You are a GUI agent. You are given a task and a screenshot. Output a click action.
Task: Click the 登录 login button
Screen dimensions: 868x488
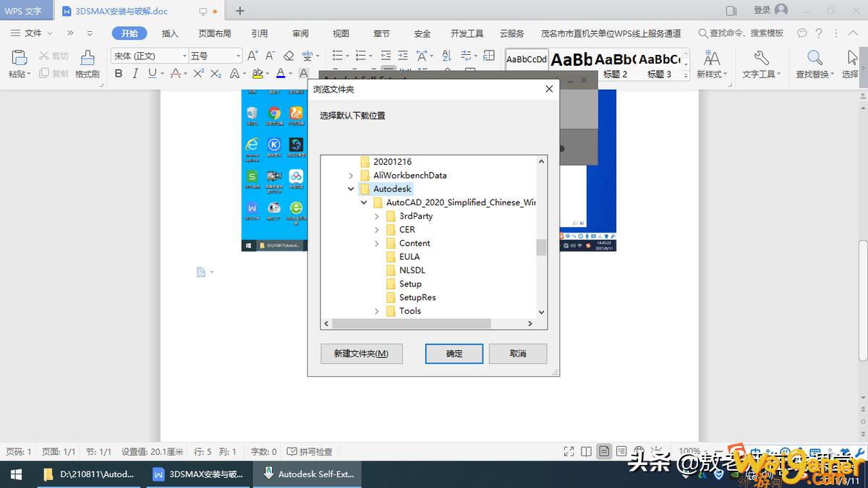[770, 10]
